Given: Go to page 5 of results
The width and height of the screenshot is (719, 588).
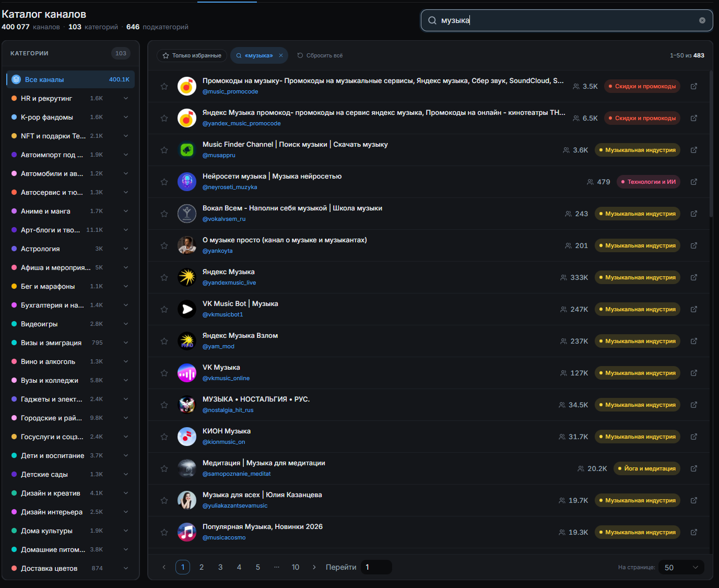Looking at the screenshot, I should 258,567.
